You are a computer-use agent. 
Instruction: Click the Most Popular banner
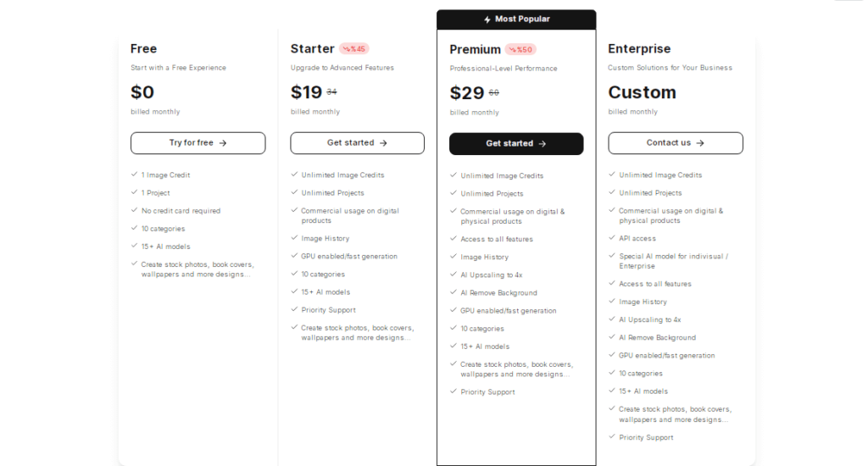(516, 19)
